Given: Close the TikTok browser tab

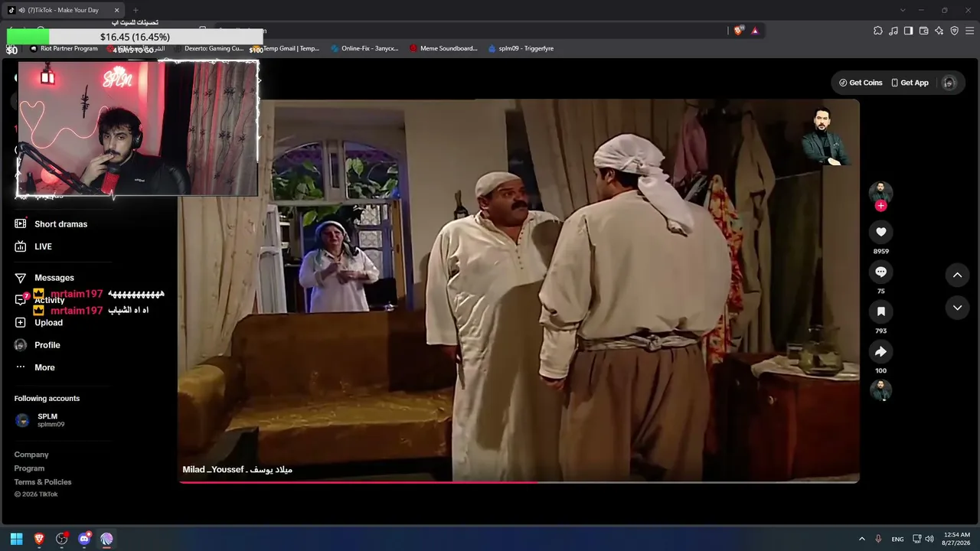Looking at the screenshot, I should point(116,10).
